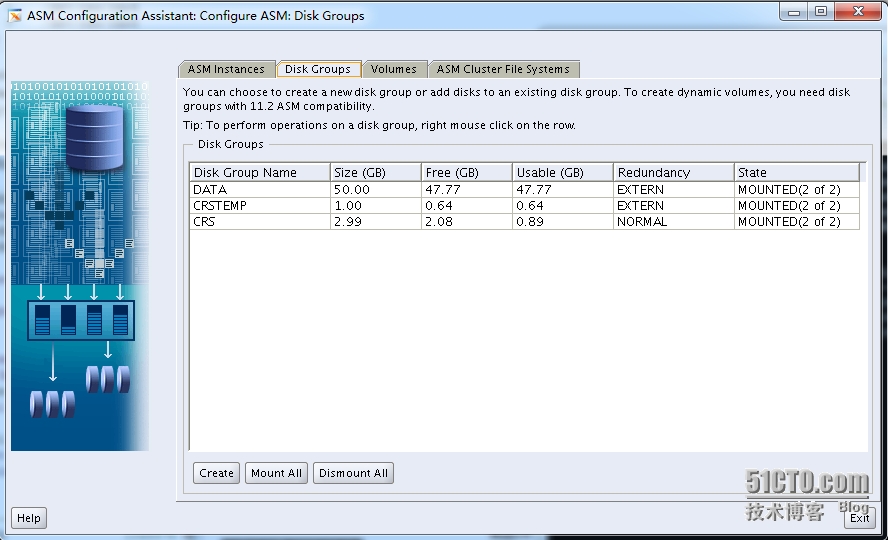The image size is (888, 540).
Task: Close the ASM Configuration Assistant window
Action: [858, 11]
